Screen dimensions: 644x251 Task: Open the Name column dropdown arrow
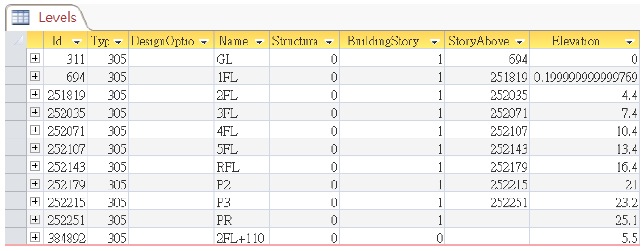tap(259, 42)
